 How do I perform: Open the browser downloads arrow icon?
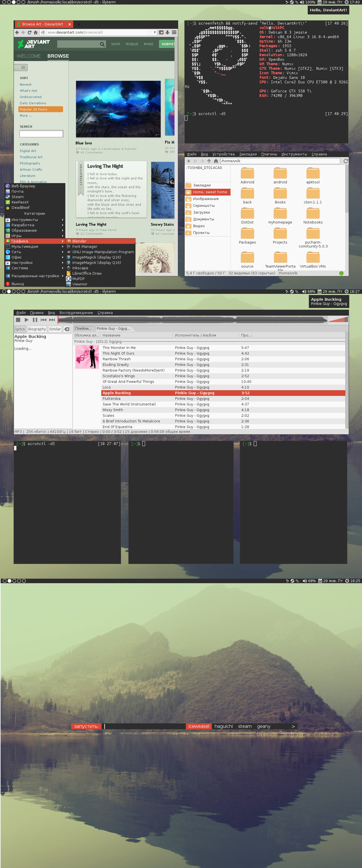(x=167, y=32)
